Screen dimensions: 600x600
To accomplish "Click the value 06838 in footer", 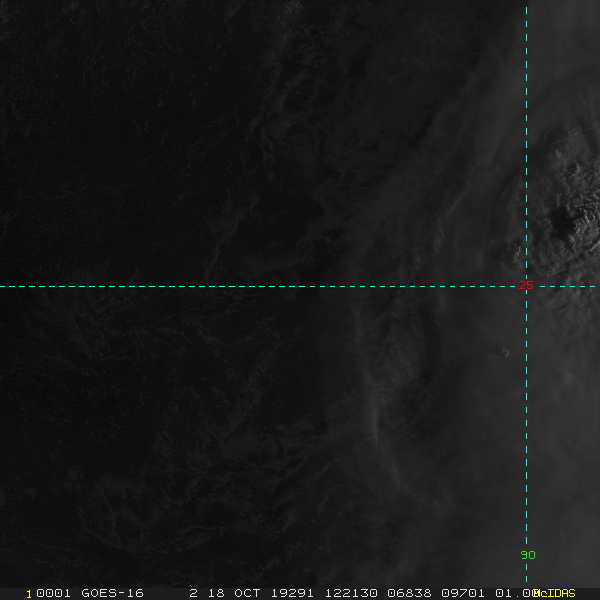I will [x=409, y=593].
